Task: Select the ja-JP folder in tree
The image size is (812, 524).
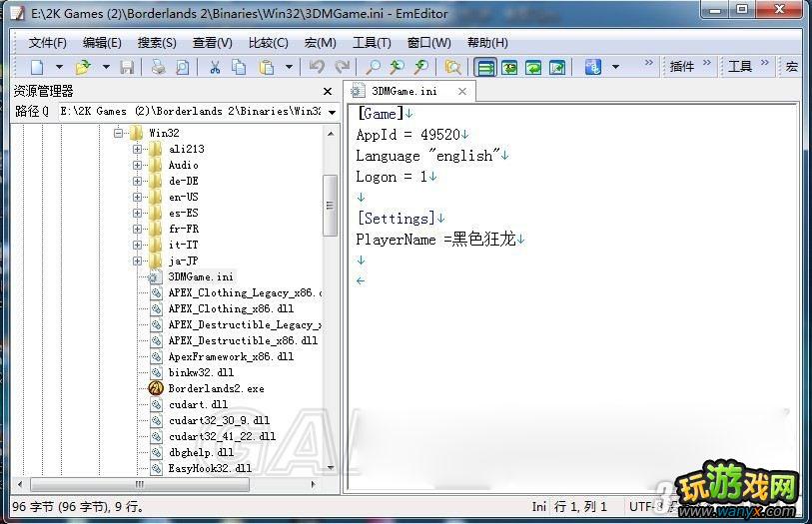Action: tap(184, 261)
